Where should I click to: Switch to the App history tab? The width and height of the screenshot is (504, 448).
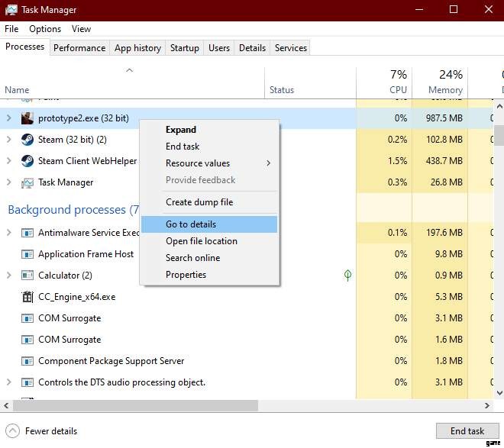pyautogui.click(x=137, y=48)
